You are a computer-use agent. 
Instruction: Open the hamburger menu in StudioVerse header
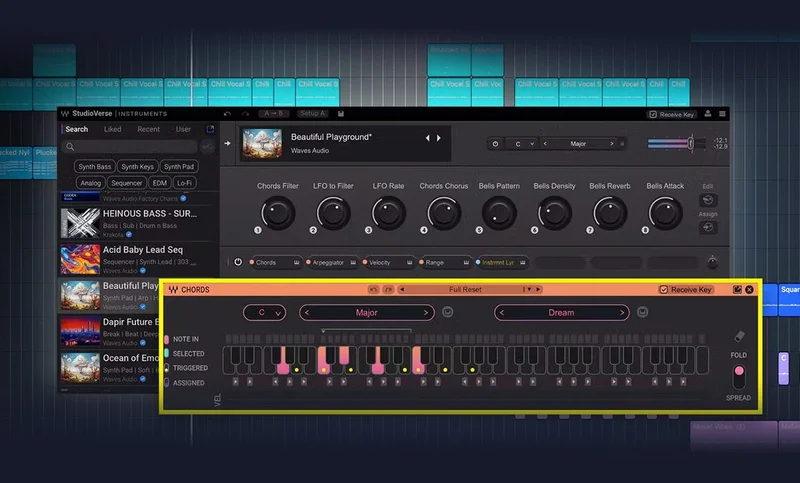tap(722, 114)
